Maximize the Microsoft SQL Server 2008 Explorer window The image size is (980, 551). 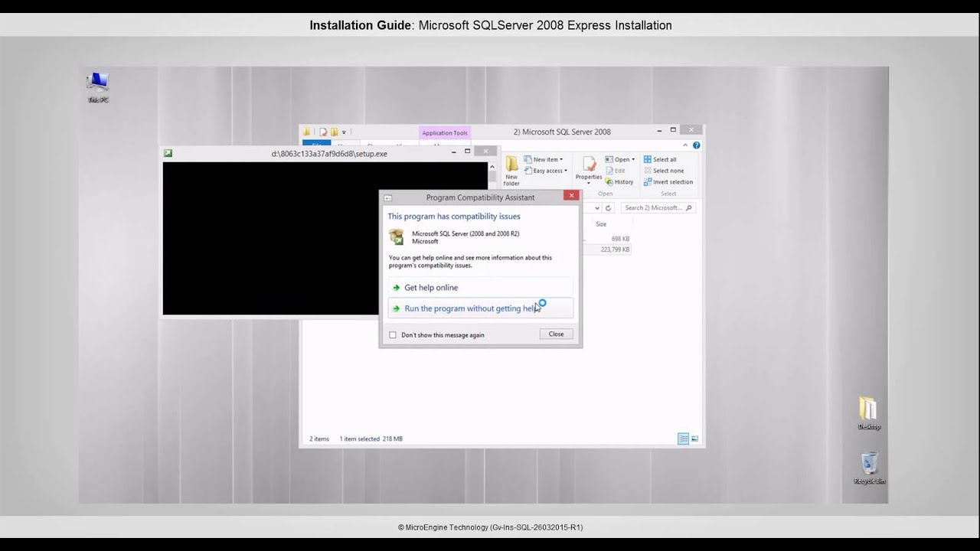673,130
